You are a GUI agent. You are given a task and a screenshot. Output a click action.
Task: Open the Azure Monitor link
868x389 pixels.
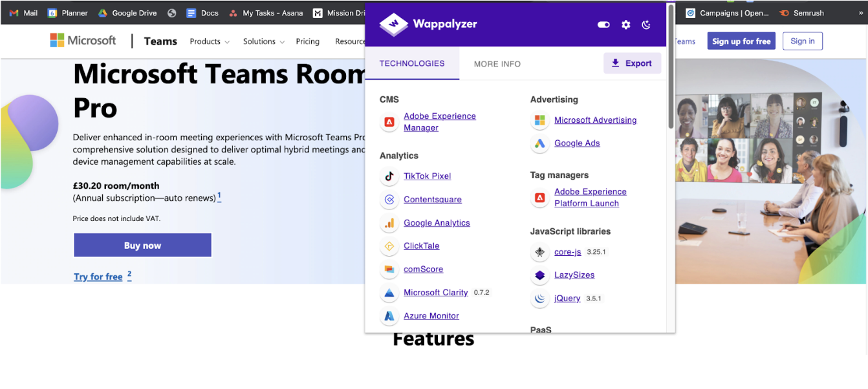click(x=431, y=316)
